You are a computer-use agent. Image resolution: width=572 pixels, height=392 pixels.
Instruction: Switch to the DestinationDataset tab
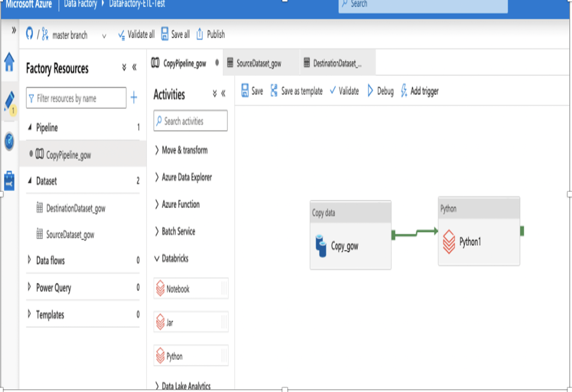point(337,63)
